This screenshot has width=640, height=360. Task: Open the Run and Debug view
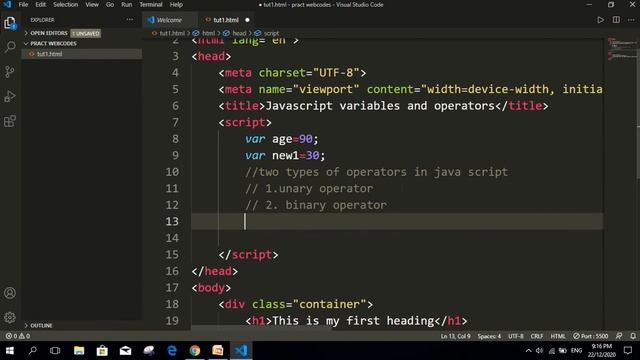10,97
